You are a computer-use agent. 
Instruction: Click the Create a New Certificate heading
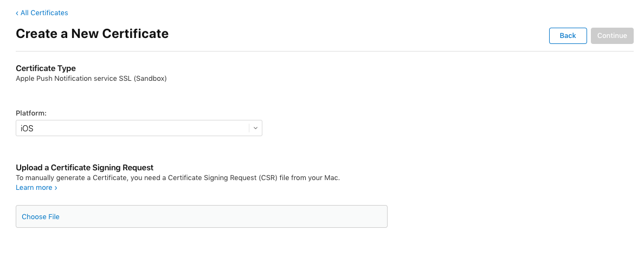click(x=92, y=34)
